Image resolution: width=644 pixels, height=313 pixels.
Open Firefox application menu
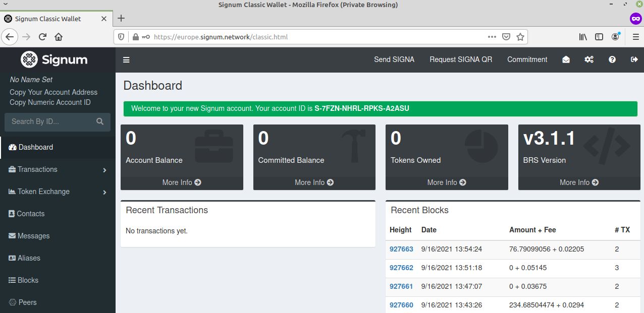click(635, 37)
